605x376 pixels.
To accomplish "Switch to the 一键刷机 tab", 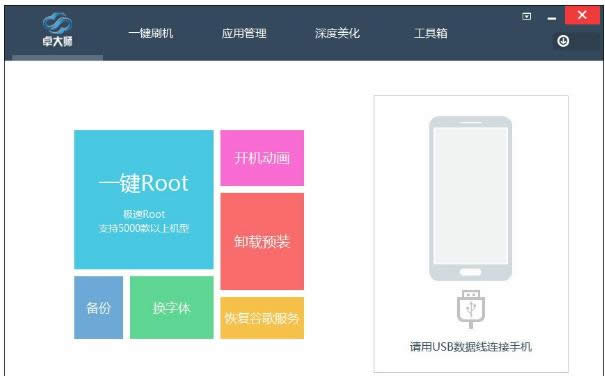I will pos(150,33).
